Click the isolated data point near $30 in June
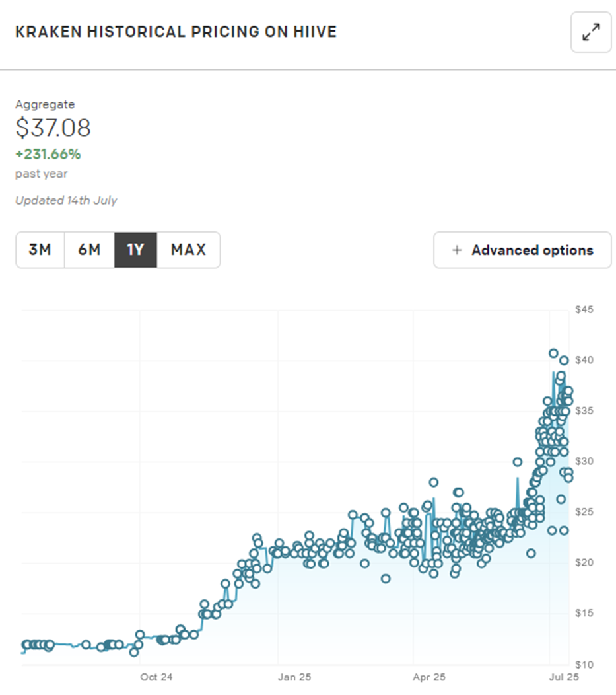Viewport: 616px width, 695px height. pyautogui.click(x=518, y=462)
